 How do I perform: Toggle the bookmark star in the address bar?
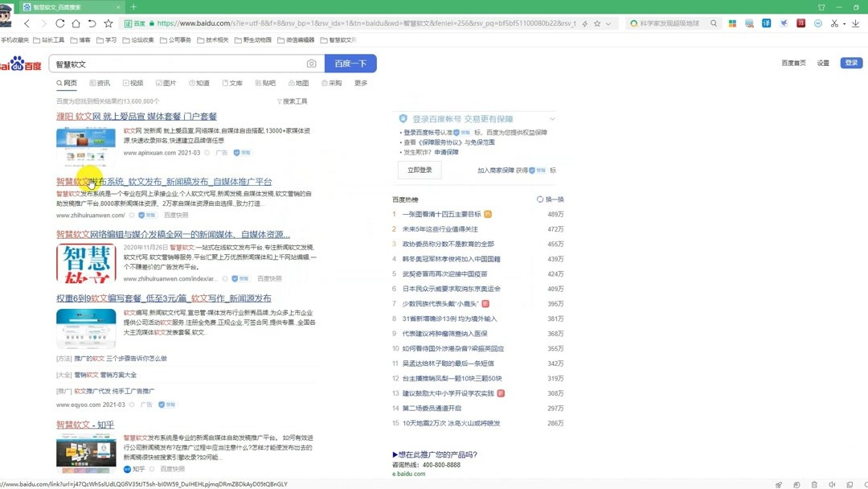click(x=598, y=23)
